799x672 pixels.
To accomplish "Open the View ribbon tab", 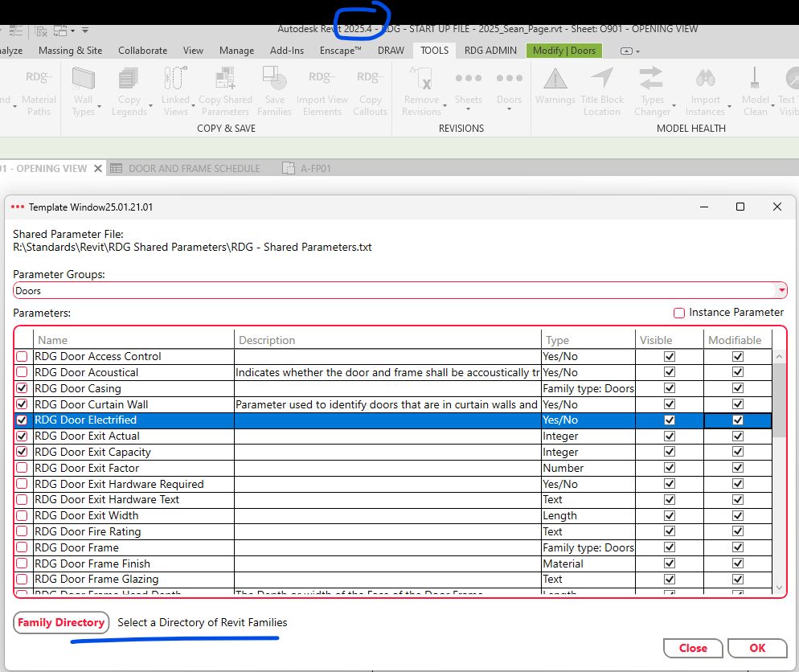I will [x=193, y=51].
